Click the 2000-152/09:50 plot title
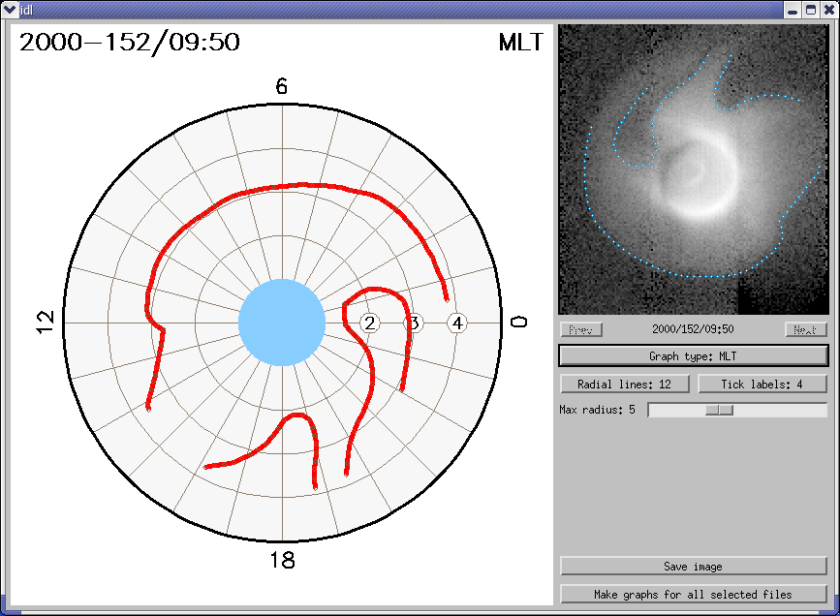This screenshot has width=840, height=616. pos(130,43)
